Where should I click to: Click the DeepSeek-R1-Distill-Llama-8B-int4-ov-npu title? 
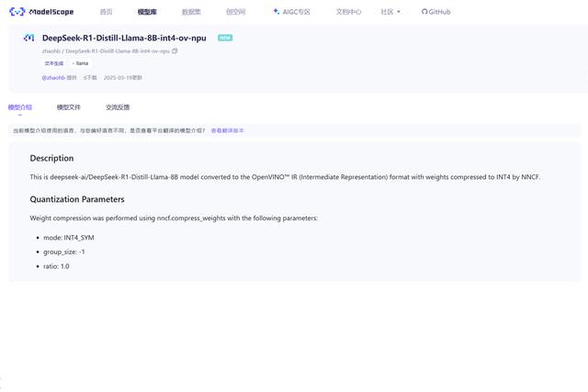coord(124,38)
